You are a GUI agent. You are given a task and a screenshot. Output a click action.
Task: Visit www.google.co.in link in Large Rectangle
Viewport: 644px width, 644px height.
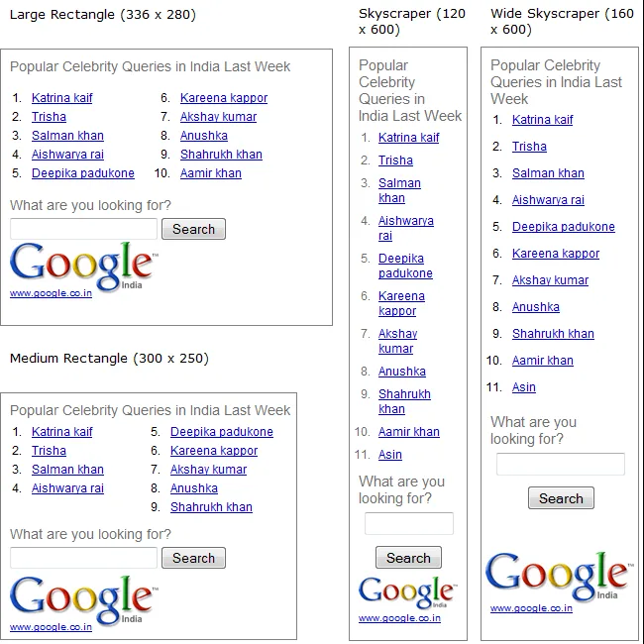point(51,294)
